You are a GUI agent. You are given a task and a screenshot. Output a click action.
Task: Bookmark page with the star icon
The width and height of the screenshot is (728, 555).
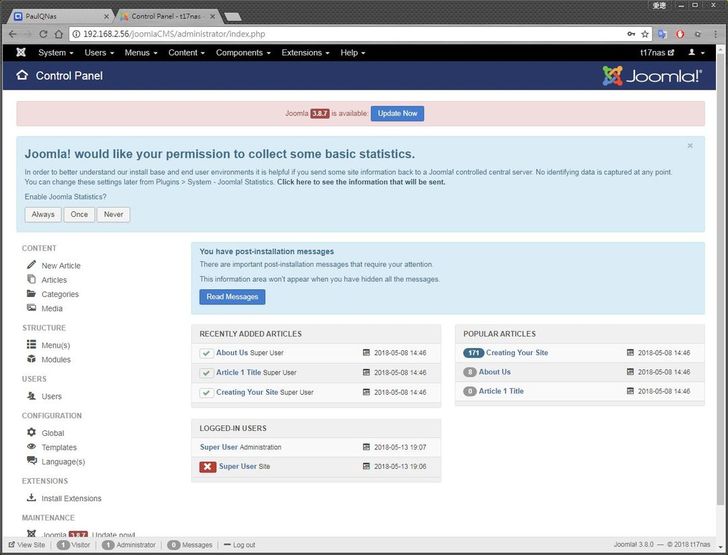(645, 34)
